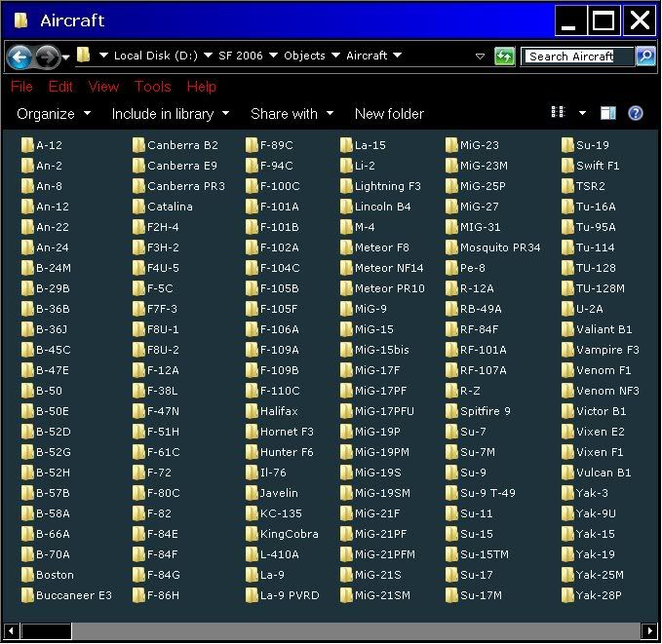Open the View menu

click(104, 87)
